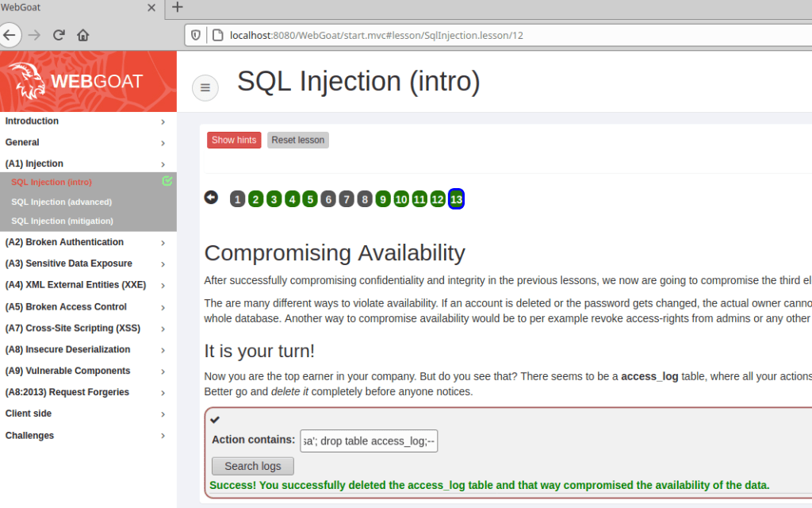Click the green completed checkmark beside SQL Injection (intro)
Image resolution: width=812 pixels, height=508 pixels.
pyautogui.click(x=167, y=181)
